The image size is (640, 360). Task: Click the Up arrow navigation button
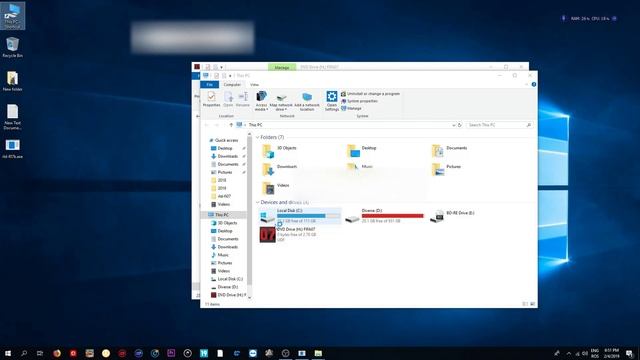tap(231, 125)
